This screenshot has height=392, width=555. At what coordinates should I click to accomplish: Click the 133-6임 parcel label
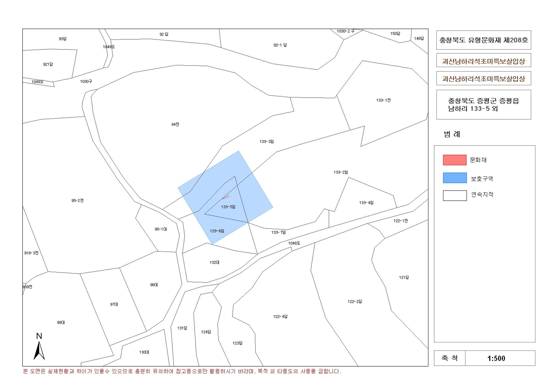[x=217, y=231]
